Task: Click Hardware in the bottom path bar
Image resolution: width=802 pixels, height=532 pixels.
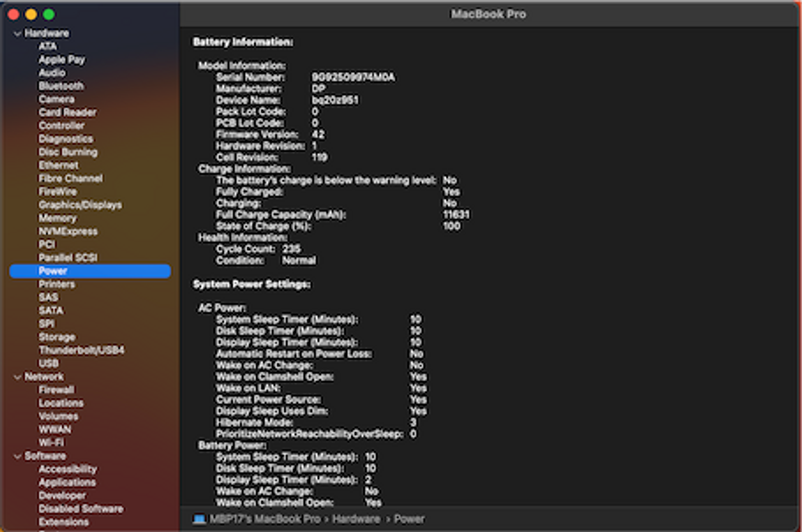Action: (356, 519)
